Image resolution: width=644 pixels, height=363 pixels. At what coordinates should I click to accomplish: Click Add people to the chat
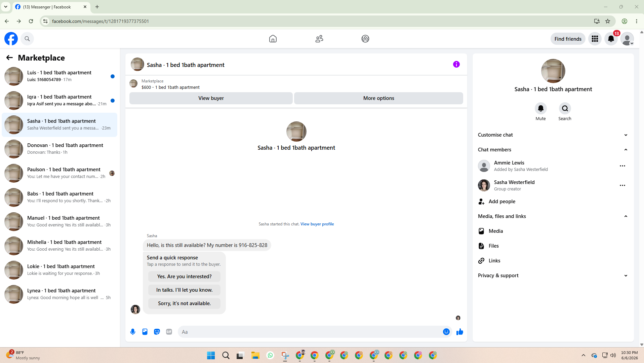pyautogui.click(x=553, y=202)
